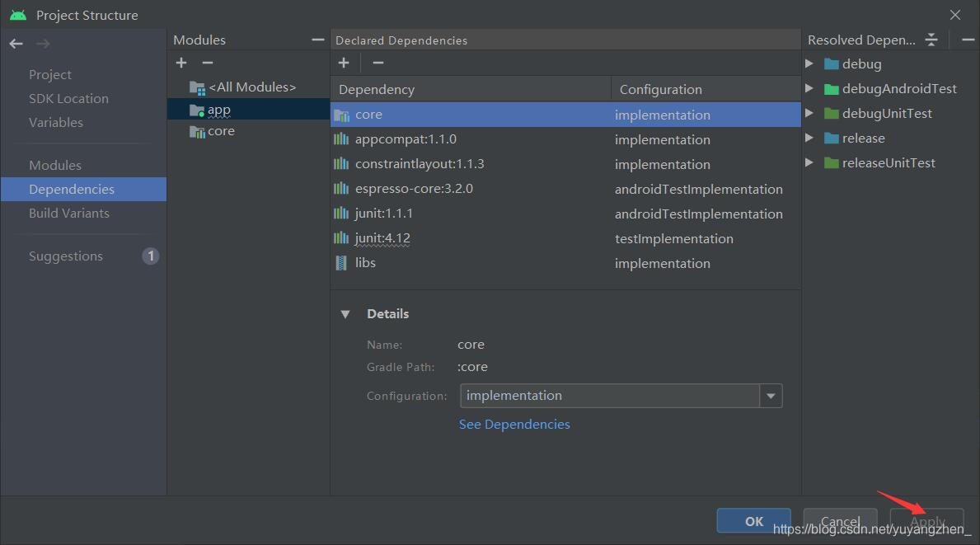Viewport: 980px width, 545px height.
Task: Click the Cancel button
Action: pos(840,520)
